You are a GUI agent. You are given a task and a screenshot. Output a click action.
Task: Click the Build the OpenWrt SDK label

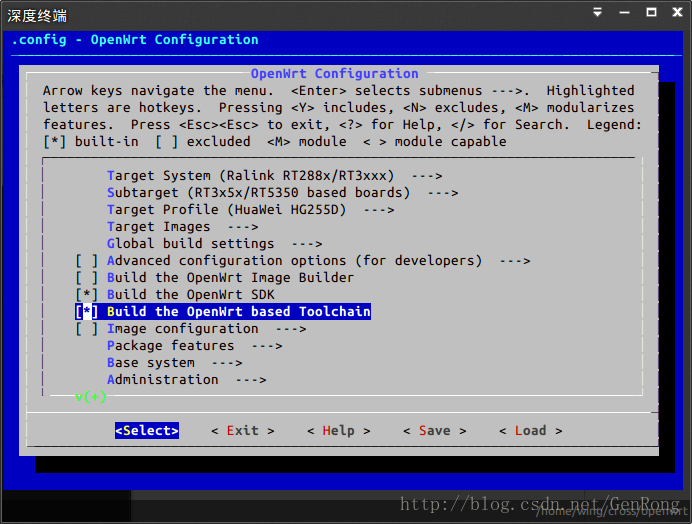[191, 294]
